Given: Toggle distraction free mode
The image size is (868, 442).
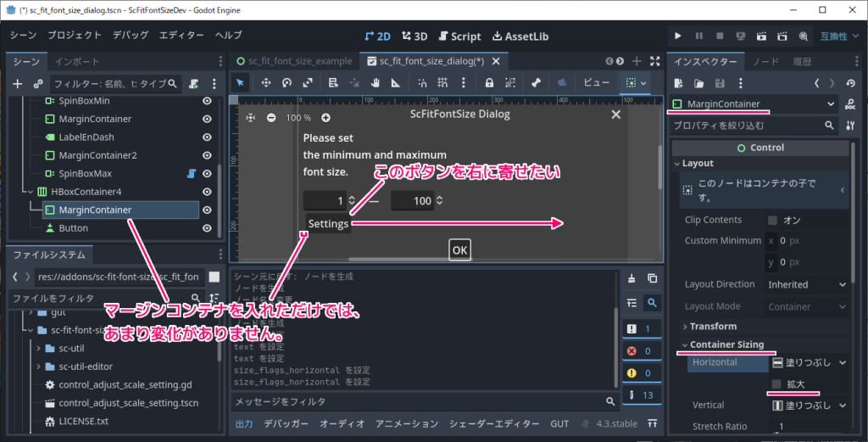Looking at the screenshot, I should [x=655, y=61].
